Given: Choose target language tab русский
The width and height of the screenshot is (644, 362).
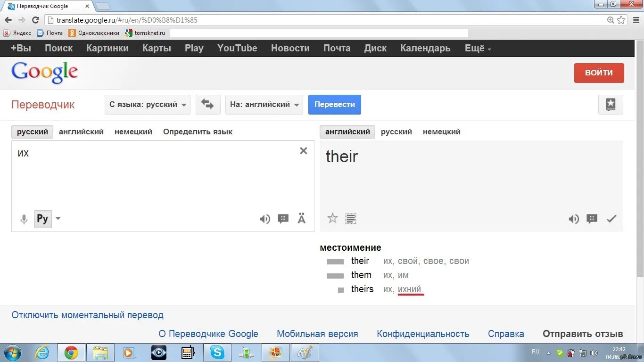Looking at the screenshot, I should tap(396, 132).
